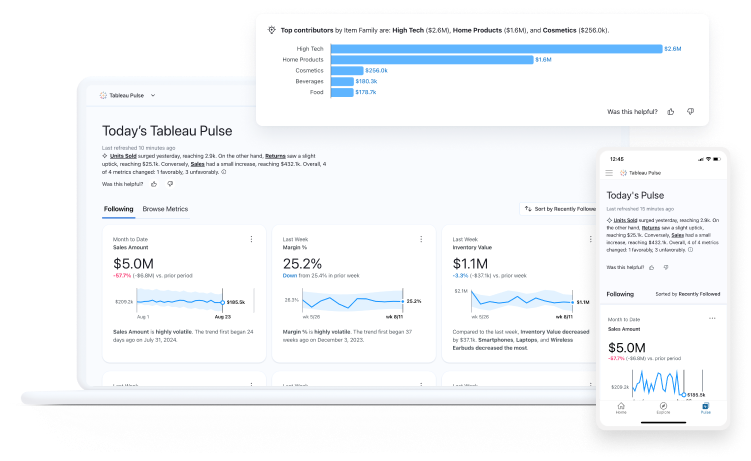Open the mobile hamburger menu
The height and width of the screenshot is (461, 751).
(x=609, y=173)
